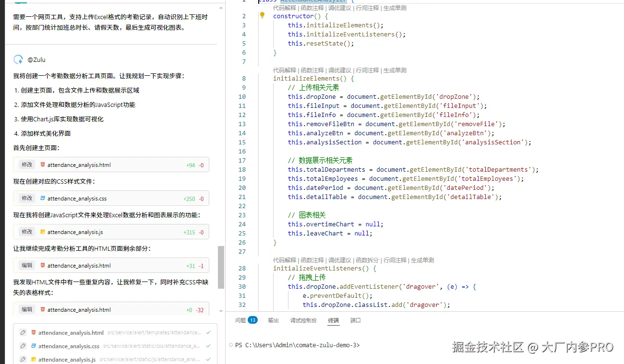
Task: Switch to the 终端 panel tab
Action: click(x=333, y=320)
